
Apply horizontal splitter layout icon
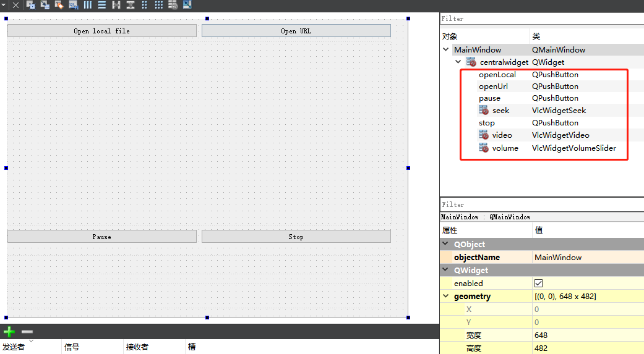(116, 5)
